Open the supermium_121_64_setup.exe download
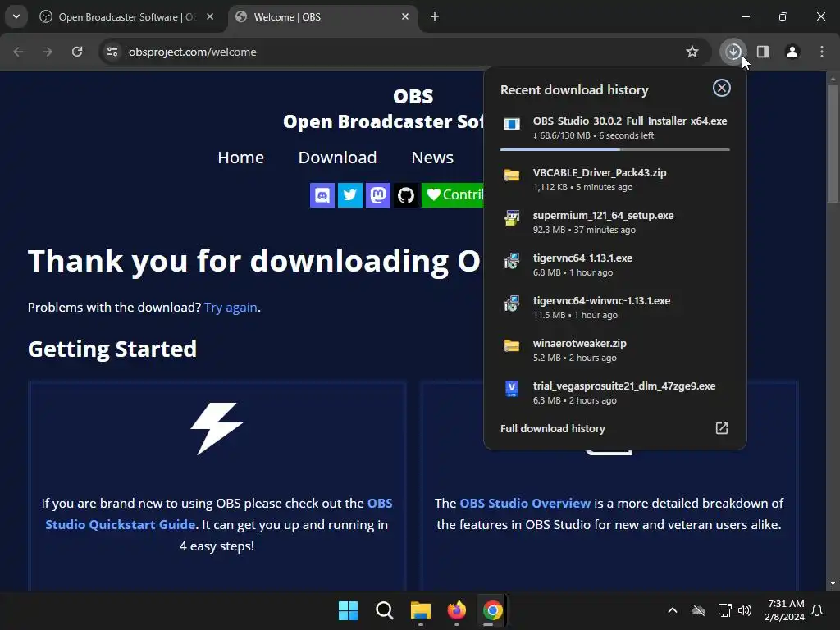The width and height of the screenshot is (840, 630). pyautogui.click(x=615, y=221)
